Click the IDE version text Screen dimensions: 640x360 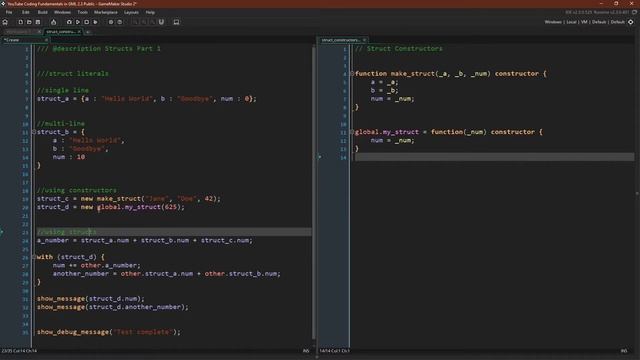pyautogui.click(x=598, y=12)
